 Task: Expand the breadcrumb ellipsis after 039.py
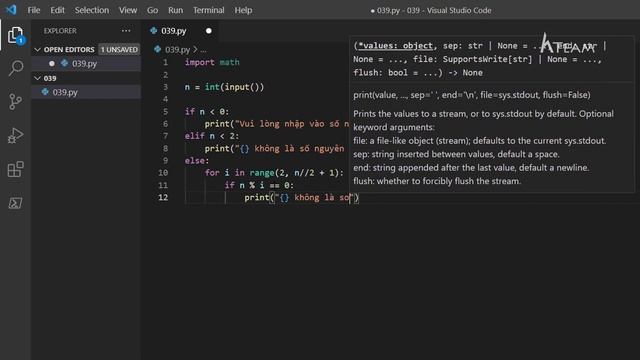tap(203, 50)
